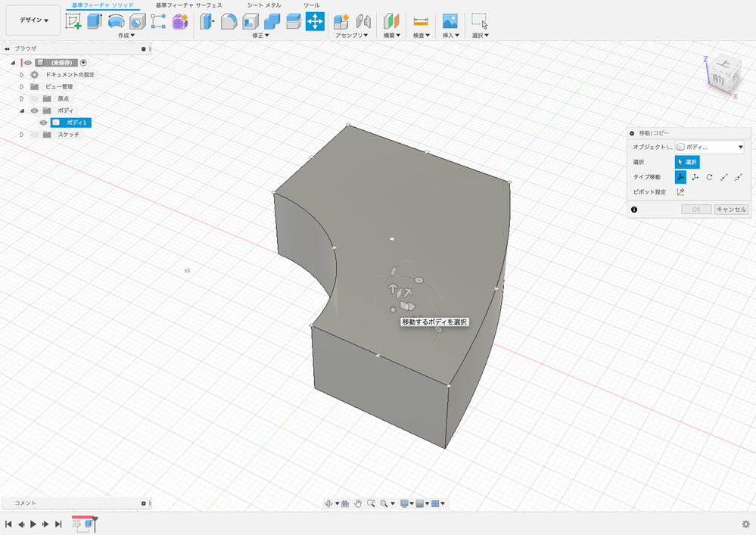Choose Point to Point move type
The height and width of the screenshot is (535, 756).
[723, 177]
